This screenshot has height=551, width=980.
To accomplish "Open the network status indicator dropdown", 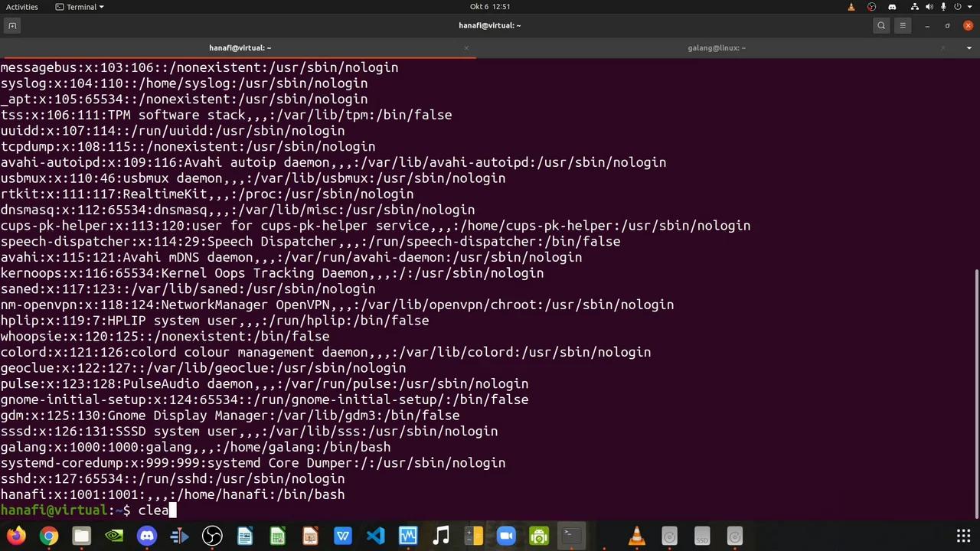I will [x=915, y=6].
